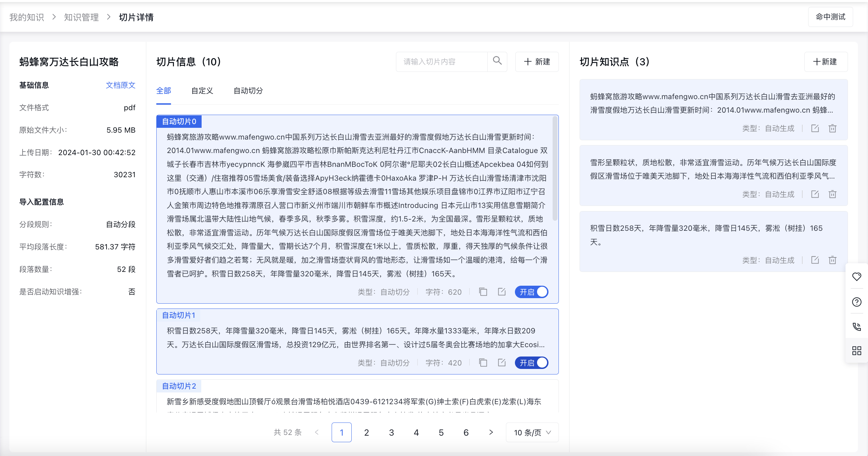Focus the 请输入切片内容 search field
Viewport: 868px width, 456px height.
pyautogui.click(x=442, y=61)
